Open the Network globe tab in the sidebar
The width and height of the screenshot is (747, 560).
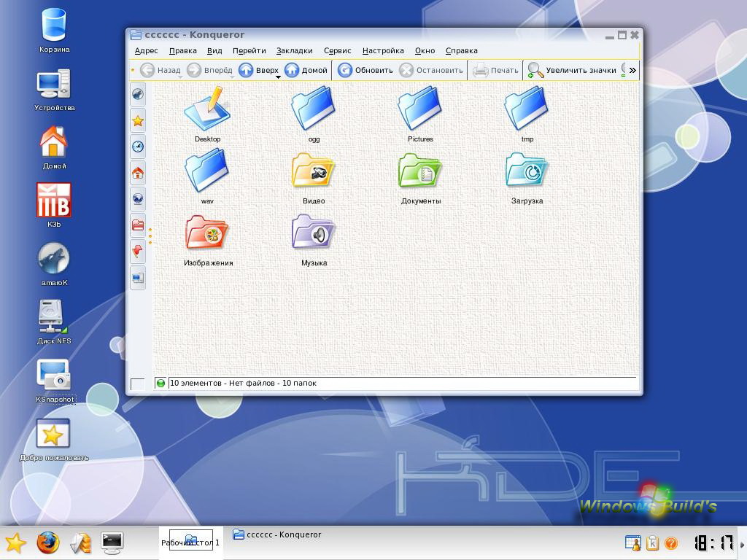tap(138, 198)
